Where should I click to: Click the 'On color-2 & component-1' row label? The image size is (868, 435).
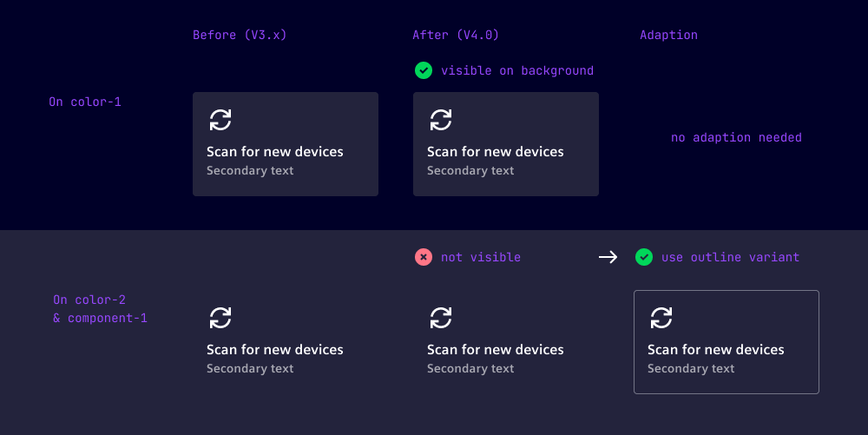tap(100, 309)
